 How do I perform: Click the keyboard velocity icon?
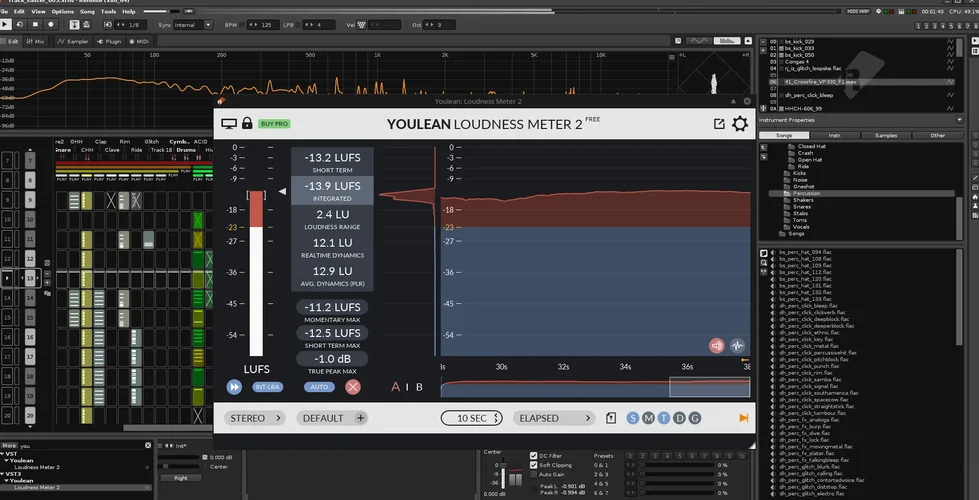[x=361, y=25]
